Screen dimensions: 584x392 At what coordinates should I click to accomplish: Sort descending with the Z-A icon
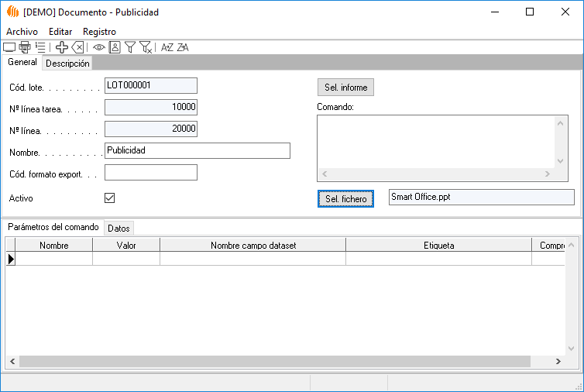pos(183,47)
